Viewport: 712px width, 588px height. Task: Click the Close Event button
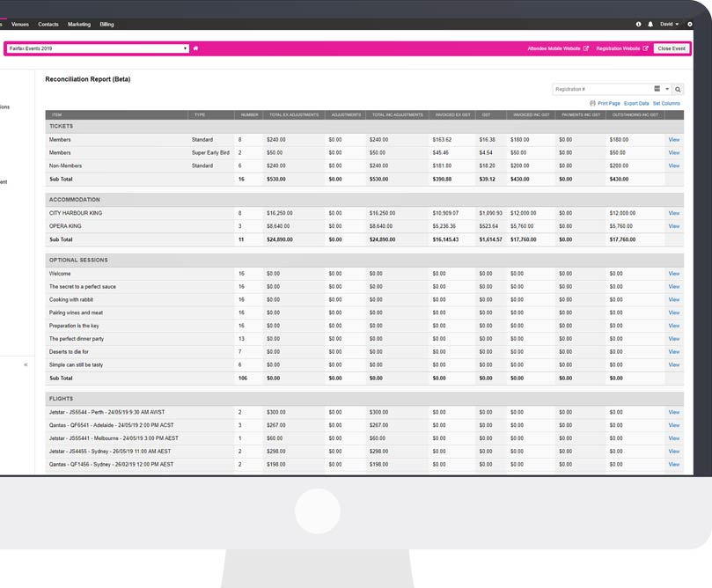672,48
